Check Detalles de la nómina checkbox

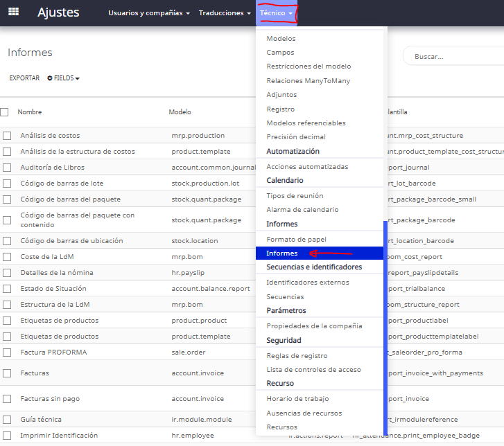pos(7,273)
